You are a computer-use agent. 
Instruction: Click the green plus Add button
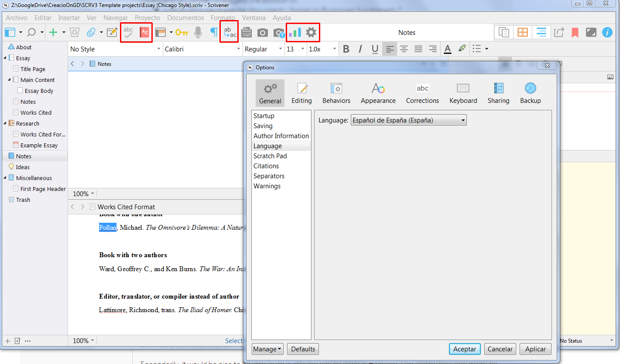pyautogui.click(x=53, y=32)
